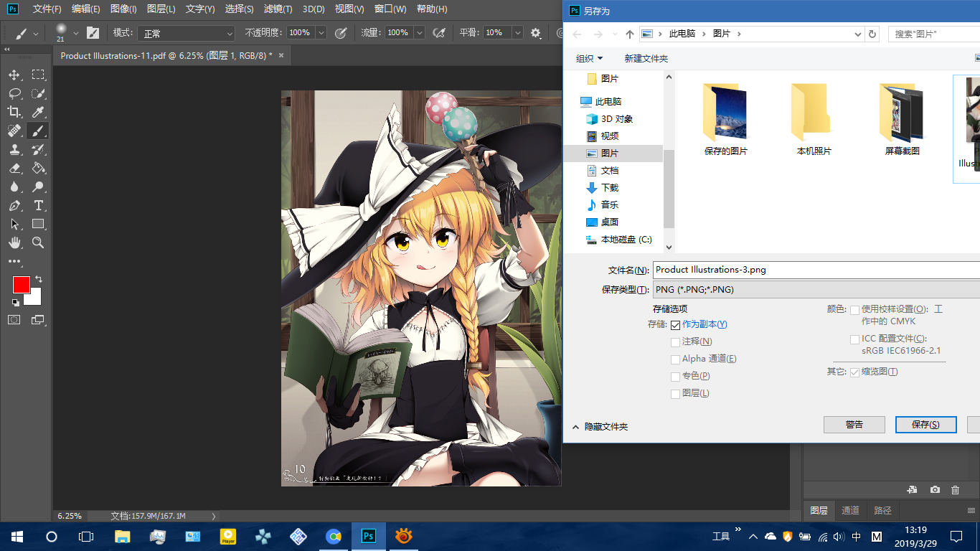
Task: Select the Quick Selection tool
Action: click(38, 93)
